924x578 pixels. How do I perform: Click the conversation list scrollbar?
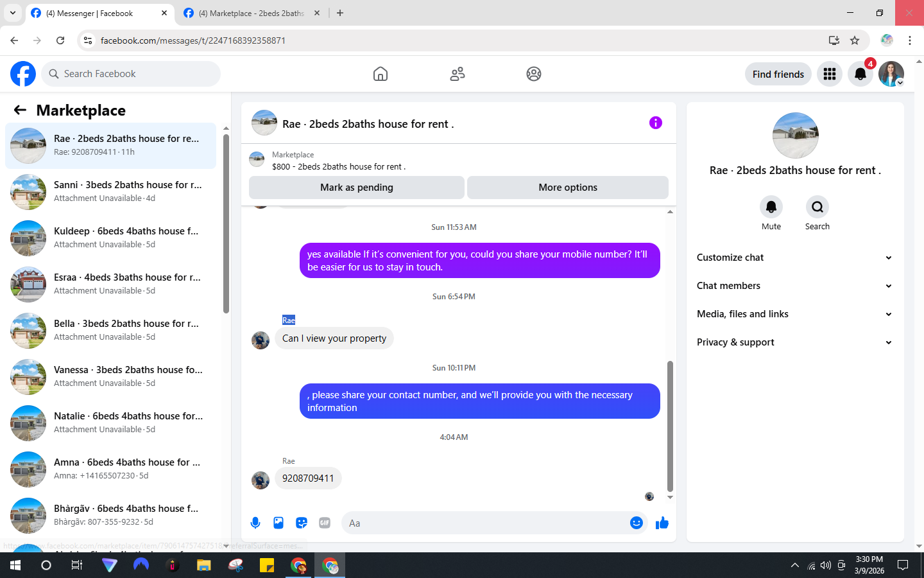[226, 223]
